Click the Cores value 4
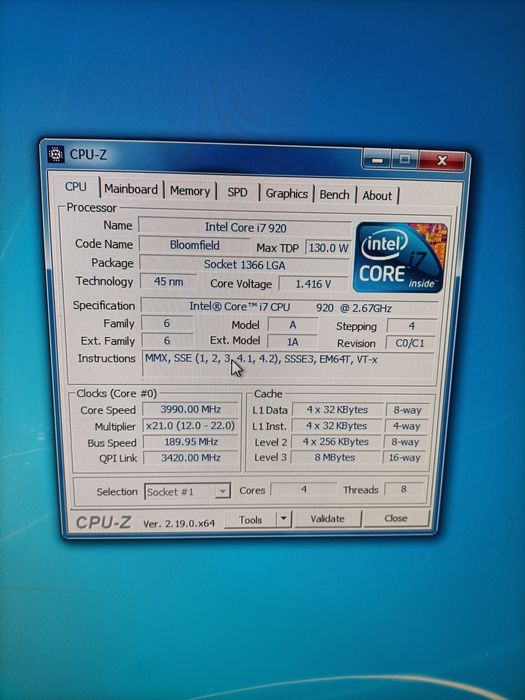Screen dimensions: 525x700 click(304, 490)
